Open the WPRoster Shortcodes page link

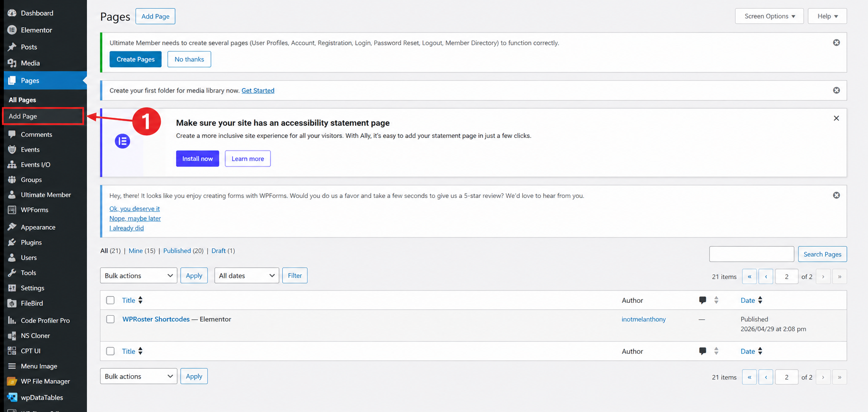(x=156, y=319)
